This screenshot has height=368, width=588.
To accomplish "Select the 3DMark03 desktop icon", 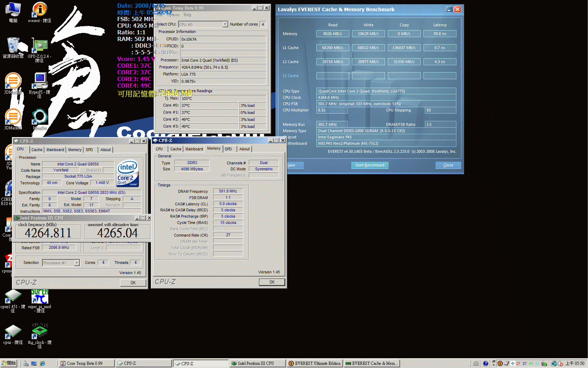I will pos(13,81).
